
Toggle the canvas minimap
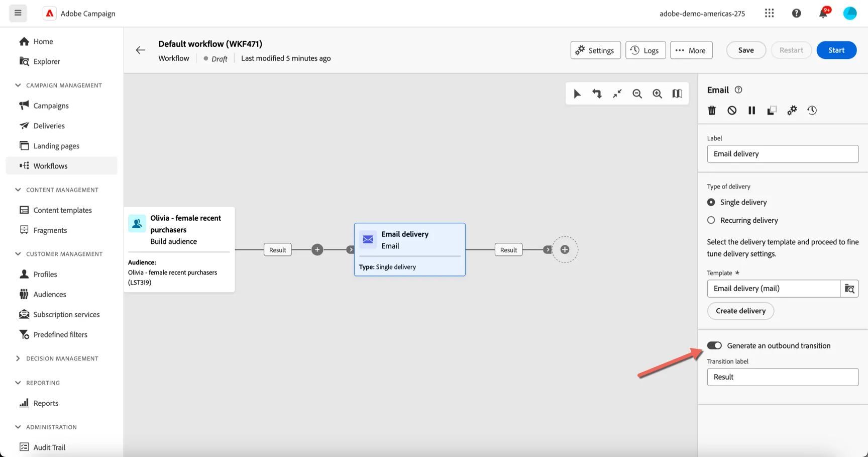click(677, 94)
